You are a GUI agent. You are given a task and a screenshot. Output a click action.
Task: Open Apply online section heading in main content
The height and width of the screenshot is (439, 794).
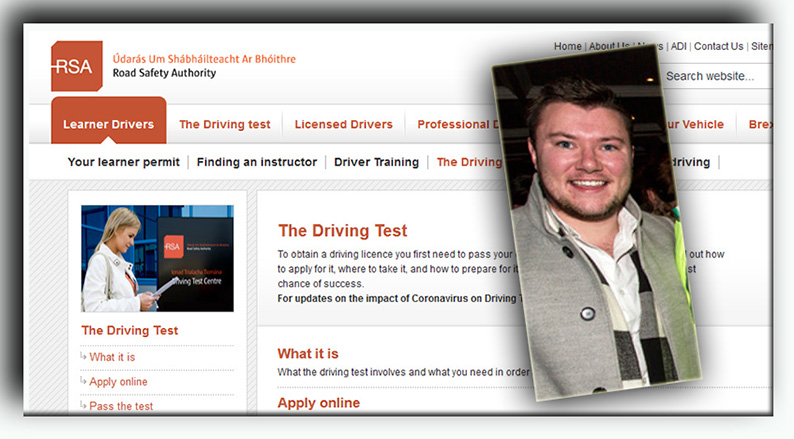[319, 403]
